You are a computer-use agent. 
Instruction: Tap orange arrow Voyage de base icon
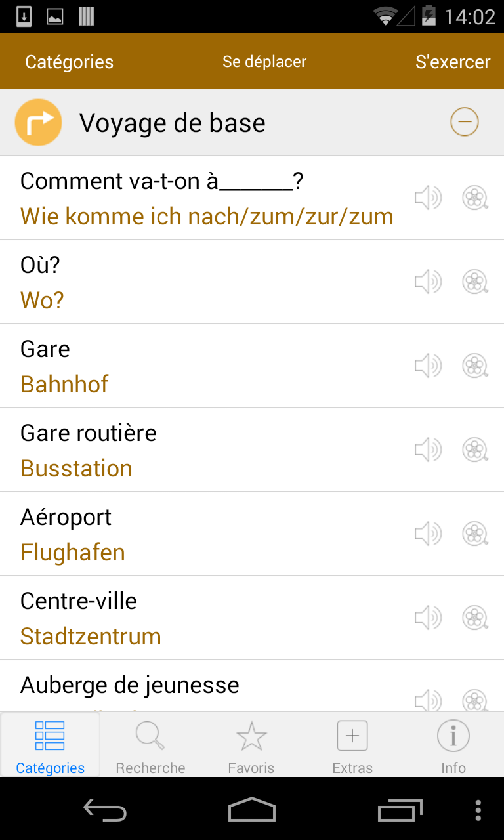tap(38, 122)
